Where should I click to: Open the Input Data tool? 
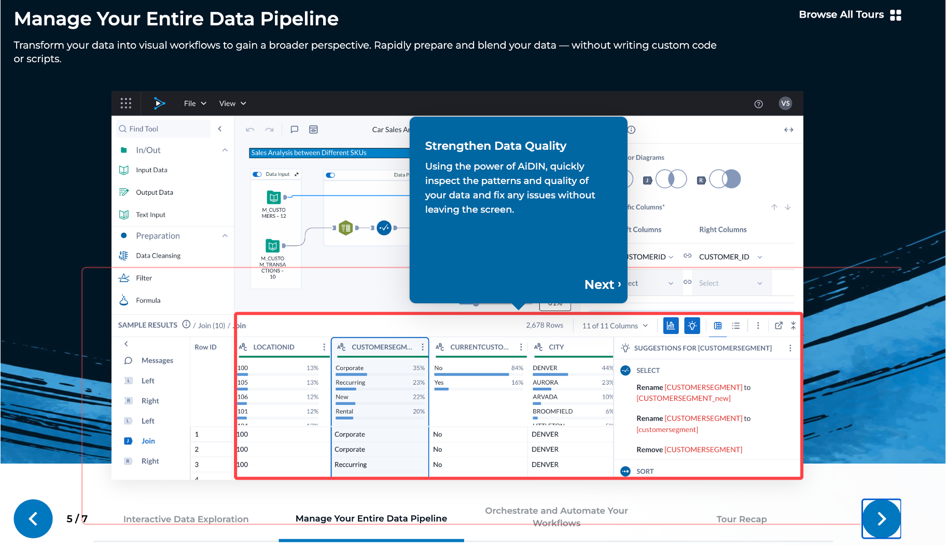click(151, 170)
